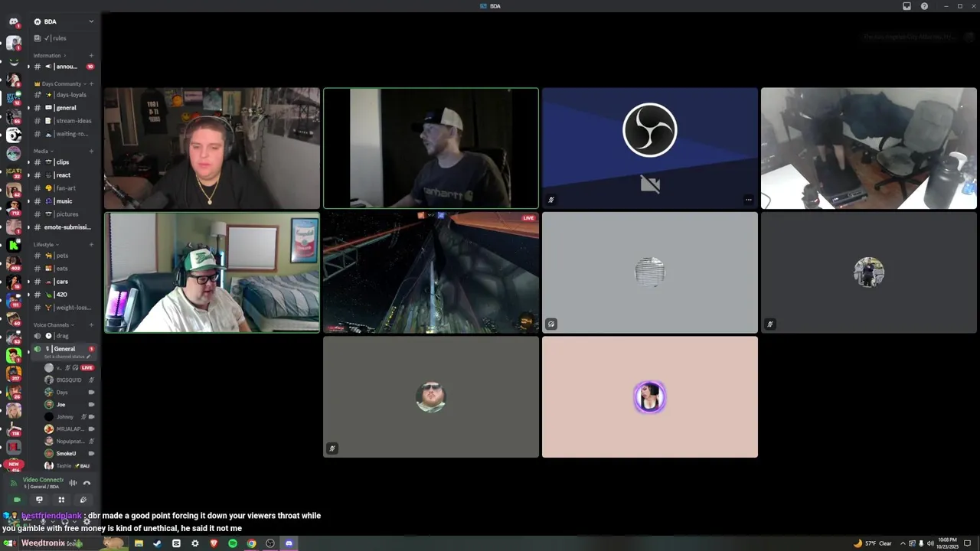Select SmokeU in voice member list

point(69,454)
